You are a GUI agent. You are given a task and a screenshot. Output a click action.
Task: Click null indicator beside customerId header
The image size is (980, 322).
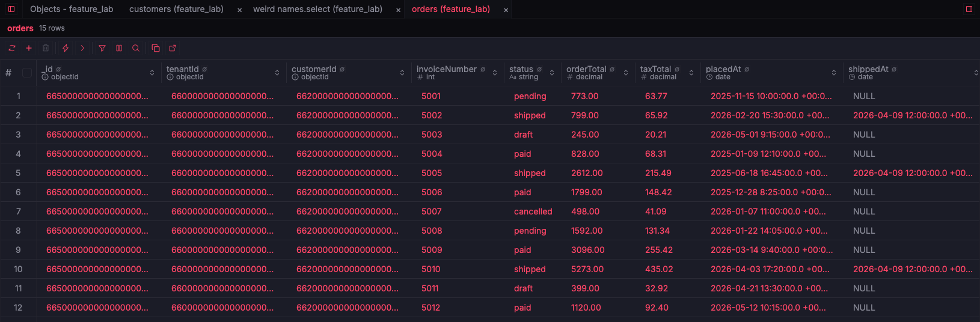(x=342, y=70)
